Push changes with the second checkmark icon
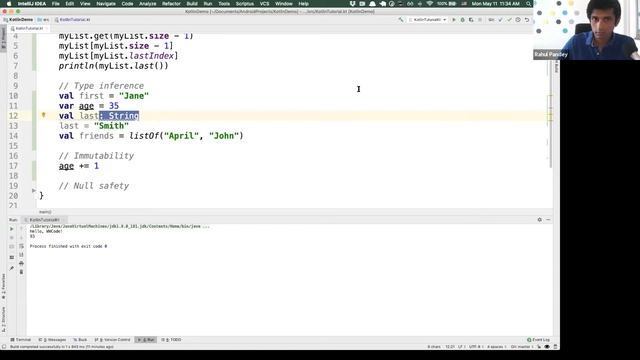This screenshot has width=640, height=360. click(x=509, y=20)
